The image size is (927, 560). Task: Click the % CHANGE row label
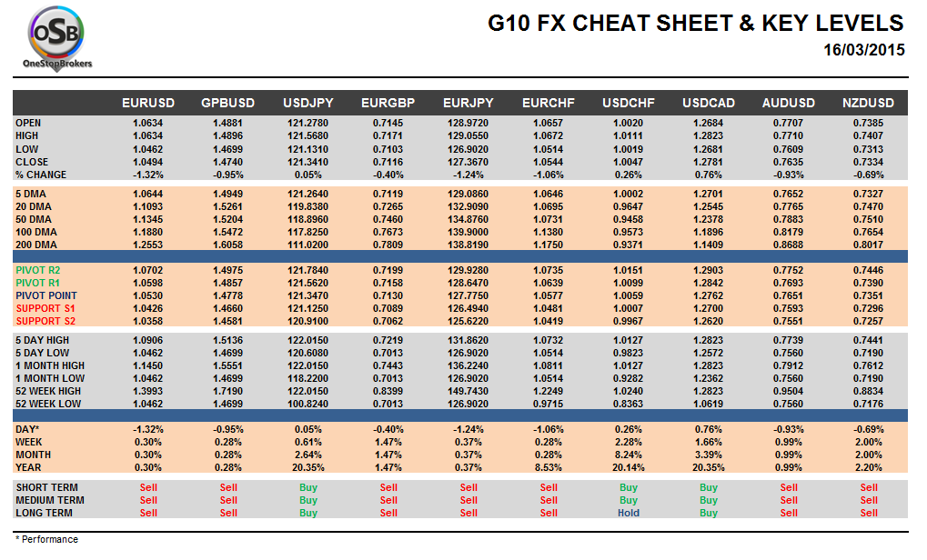(x=41, y=175)
